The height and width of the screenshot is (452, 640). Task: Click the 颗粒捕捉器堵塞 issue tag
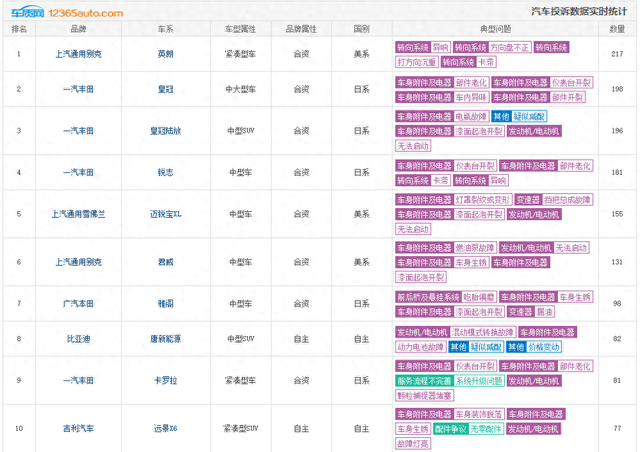click(424, 396)
